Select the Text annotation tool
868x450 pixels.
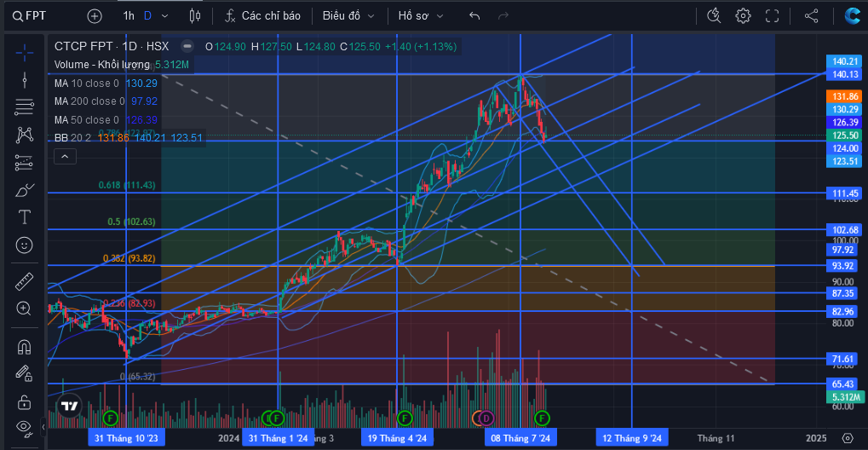25,217
